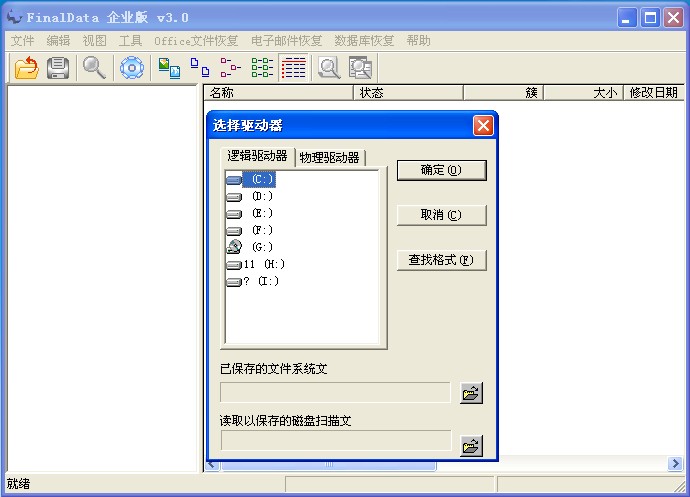
Task: Click the horizontal scrollbar right arrow
Action: [675, 463]
